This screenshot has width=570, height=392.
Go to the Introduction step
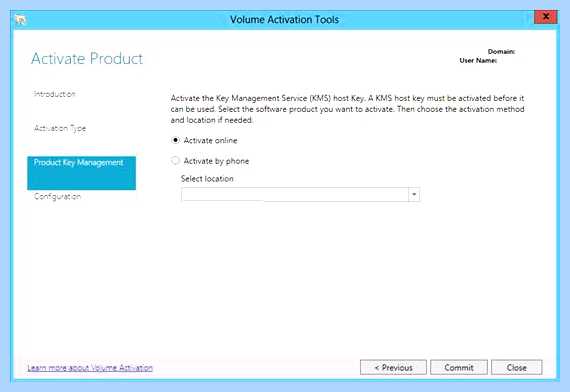pos(55,94)
